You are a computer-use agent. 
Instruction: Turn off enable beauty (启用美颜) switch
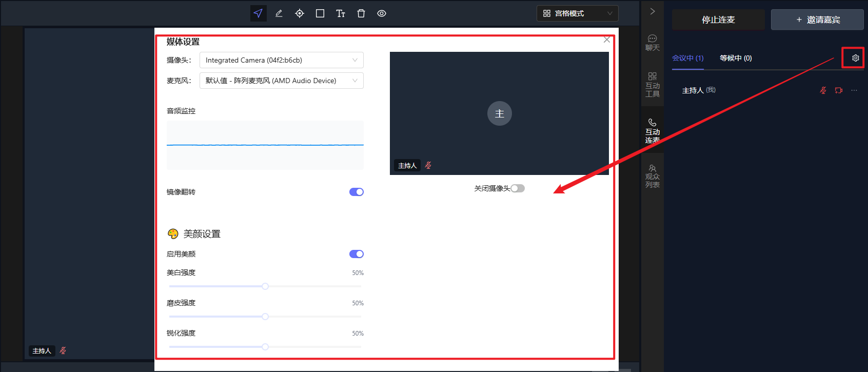point(357,254)
